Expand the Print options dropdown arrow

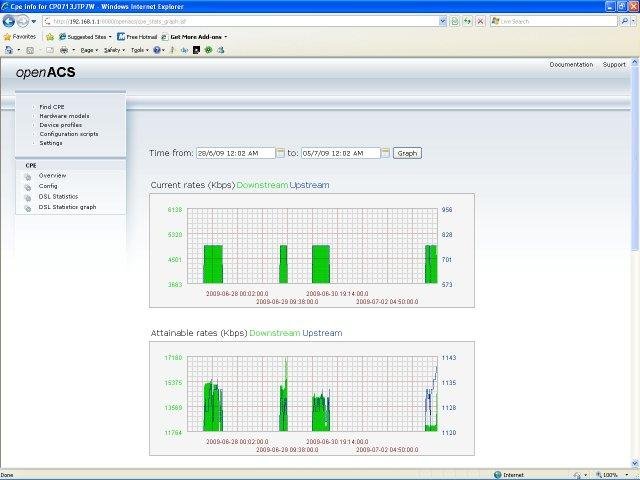pos(73,50)
